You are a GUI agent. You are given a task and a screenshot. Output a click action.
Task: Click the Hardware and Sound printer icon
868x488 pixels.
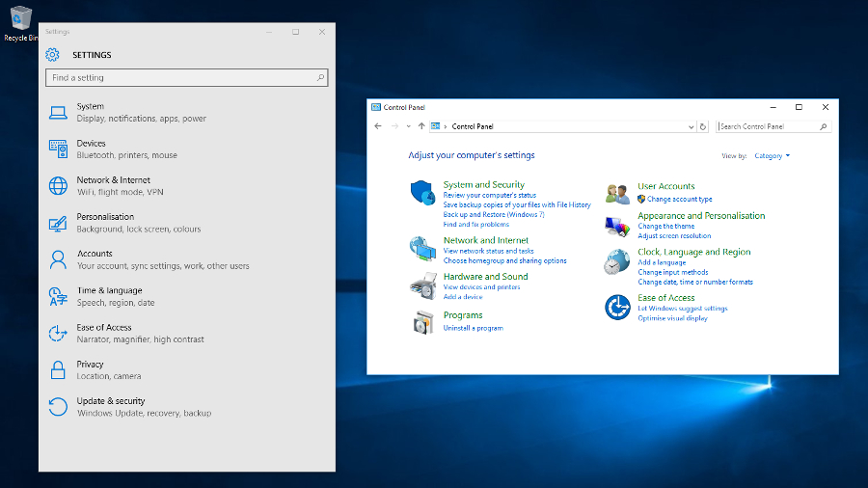coord(422,285)
